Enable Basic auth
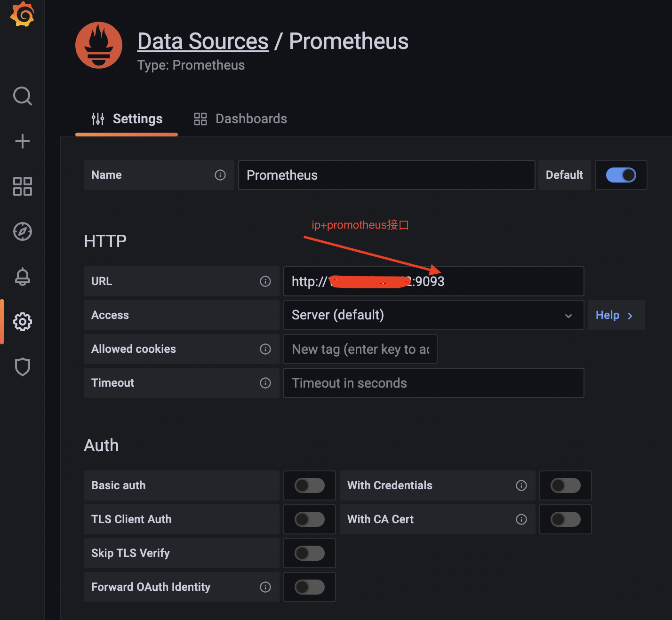672x620 pixels. click(309, 485)
